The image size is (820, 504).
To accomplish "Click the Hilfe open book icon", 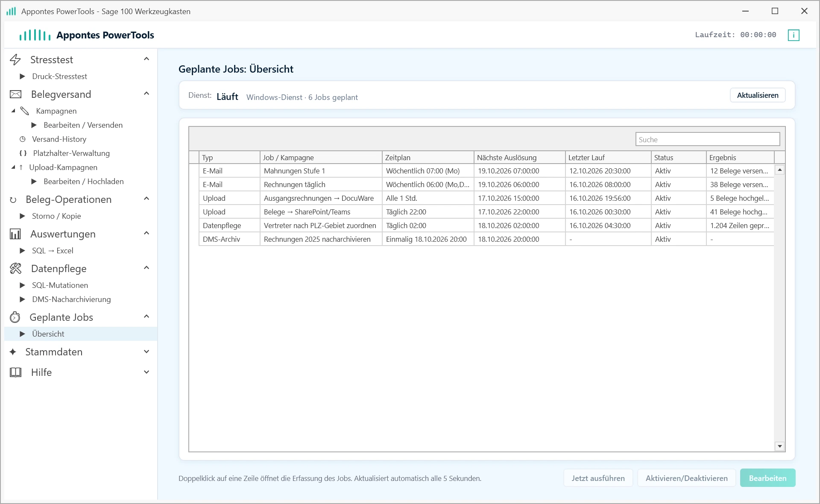I will pos(15,372).
